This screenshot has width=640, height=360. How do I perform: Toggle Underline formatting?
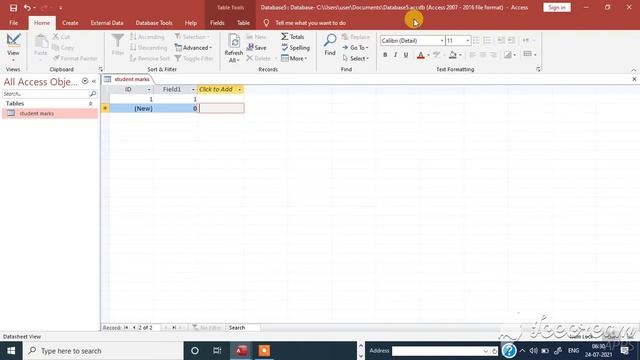pos(406,55)
